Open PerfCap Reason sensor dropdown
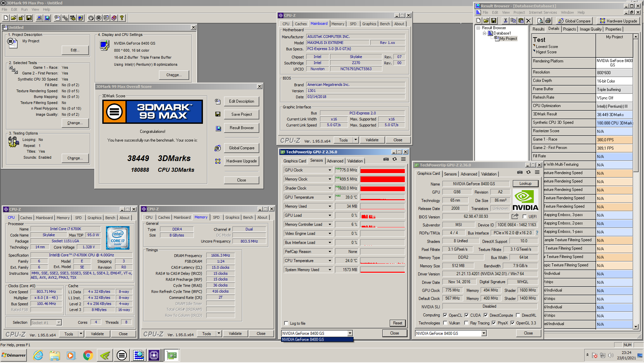The image size is (644, 363). pyautogui.click(x=330, y=252)
